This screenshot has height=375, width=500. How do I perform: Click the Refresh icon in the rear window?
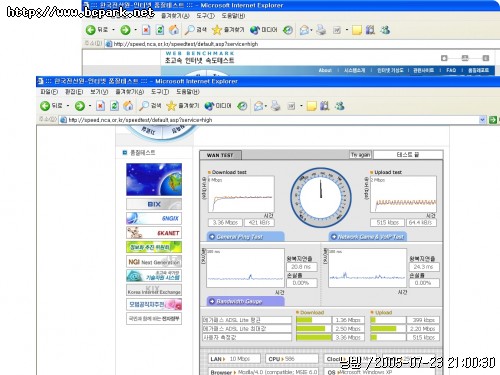pos(160,30)
